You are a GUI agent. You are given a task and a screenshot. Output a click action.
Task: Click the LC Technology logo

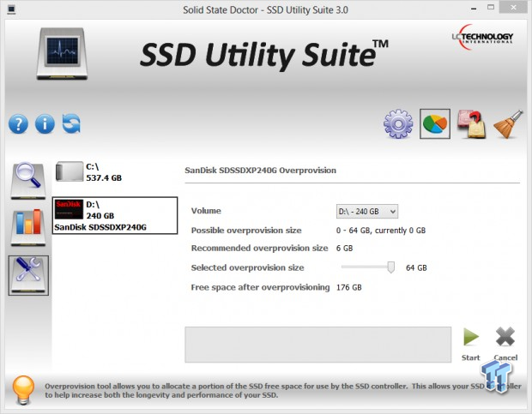tap(482, 37)
